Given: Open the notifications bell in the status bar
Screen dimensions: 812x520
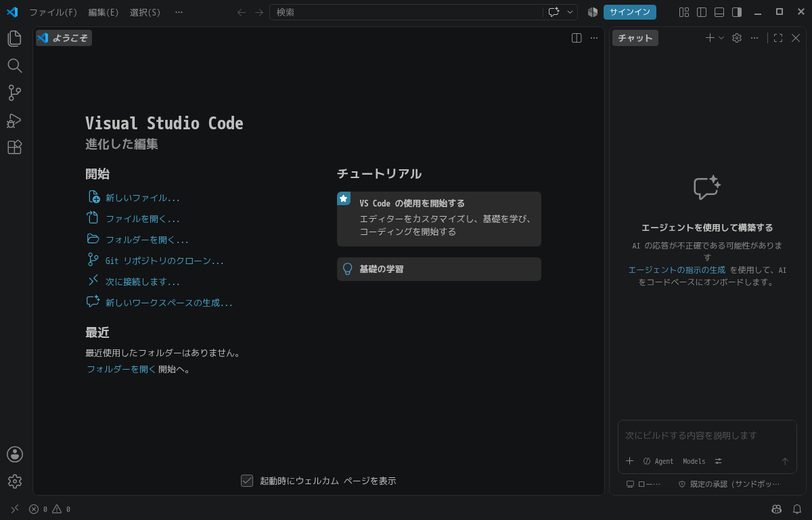Looking at the screenshot, I should coord(797,509).
